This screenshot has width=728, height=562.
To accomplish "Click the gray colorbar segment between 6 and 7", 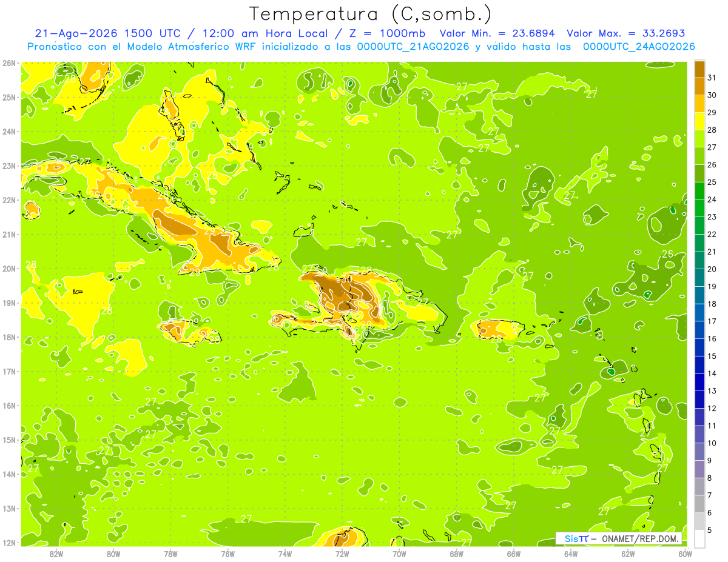I will pyautogui.click(x=699, y=504).
